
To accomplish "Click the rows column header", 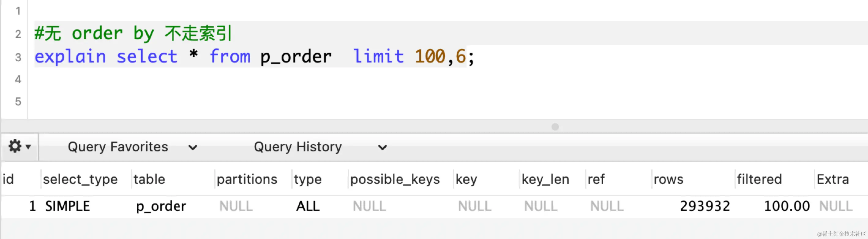I will 668,179.
